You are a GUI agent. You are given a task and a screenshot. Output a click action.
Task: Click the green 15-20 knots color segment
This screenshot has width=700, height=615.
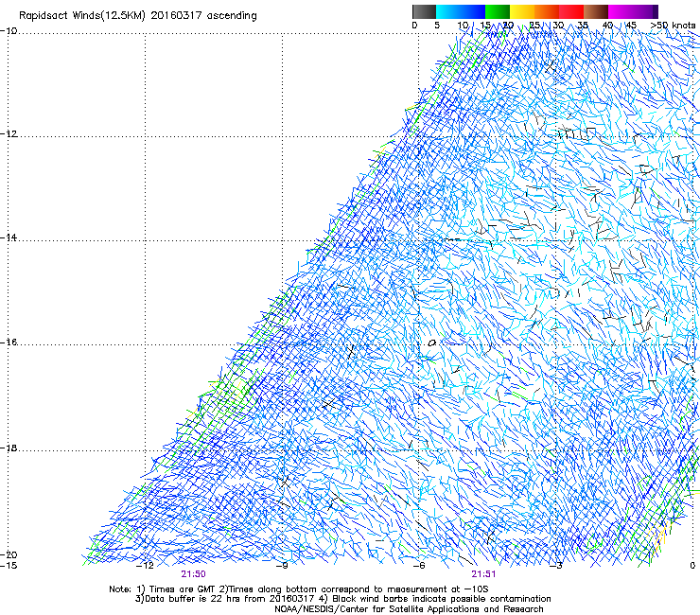click(x=498, y=11)
